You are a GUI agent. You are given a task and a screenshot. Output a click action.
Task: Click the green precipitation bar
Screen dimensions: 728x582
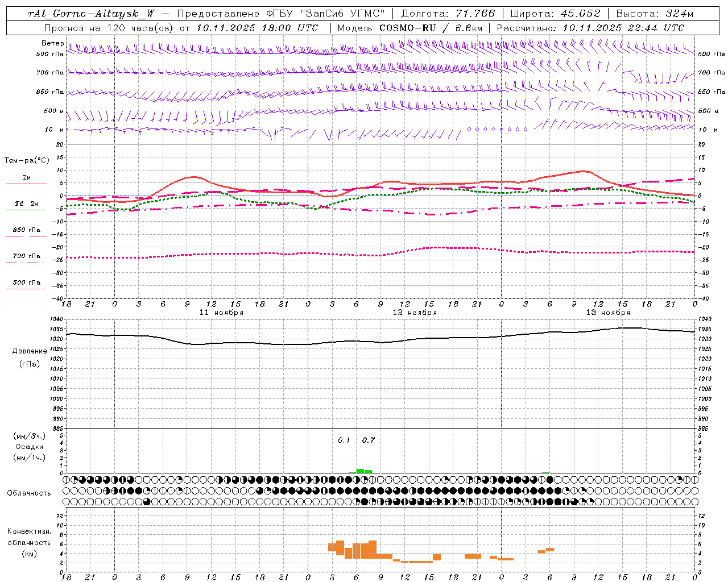click(360, 471)
